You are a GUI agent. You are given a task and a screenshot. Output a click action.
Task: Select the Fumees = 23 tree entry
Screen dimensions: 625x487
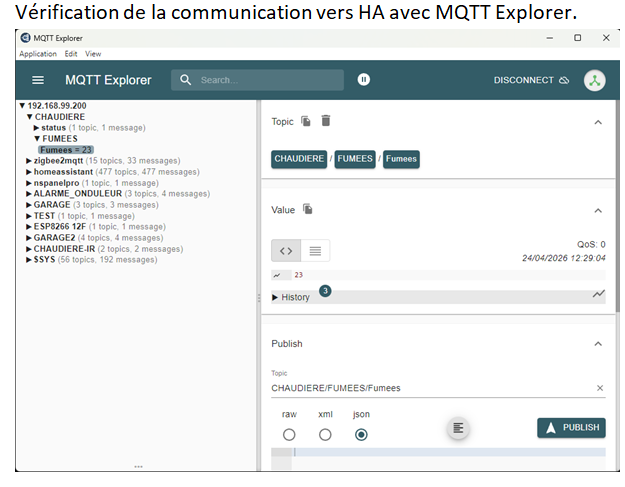tap(66, 150)
